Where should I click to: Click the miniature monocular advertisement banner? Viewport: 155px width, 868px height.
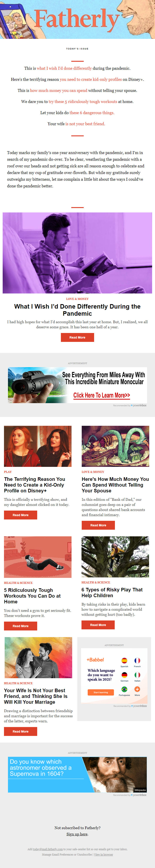[77, 385]
